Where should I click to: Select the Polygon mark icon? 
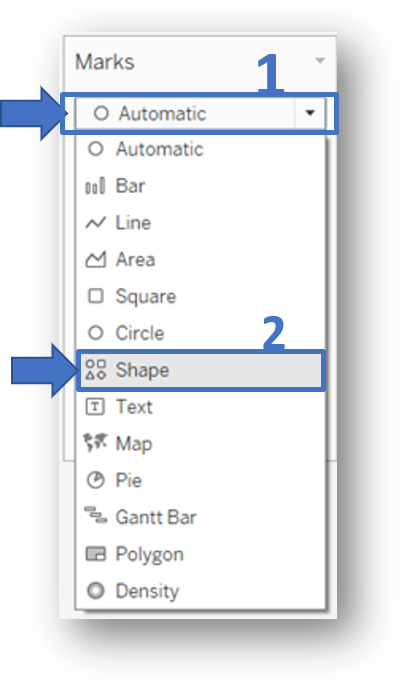[95, 554]
